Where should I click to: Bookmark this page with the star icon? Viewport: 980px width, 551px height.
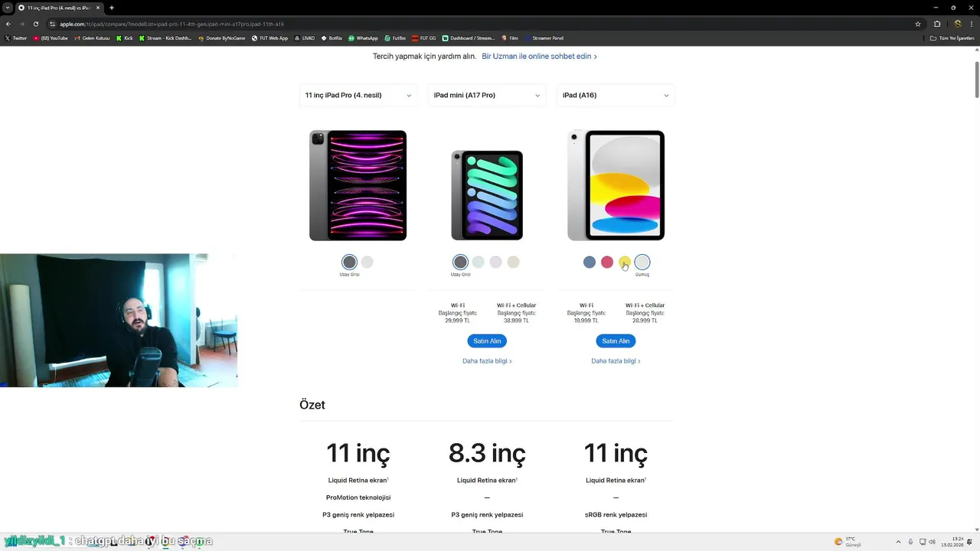(x=918, y=24)
